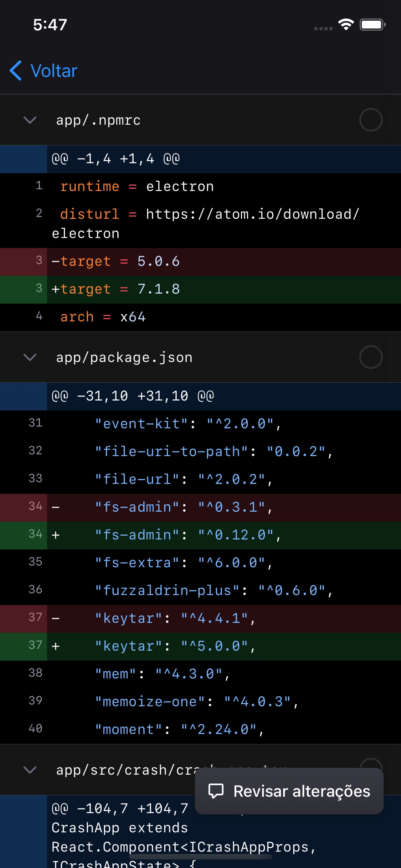The width and height of the screenshot is (401, 868).
Task: Select the "file-url" dependency line
Action: point(200,480)
